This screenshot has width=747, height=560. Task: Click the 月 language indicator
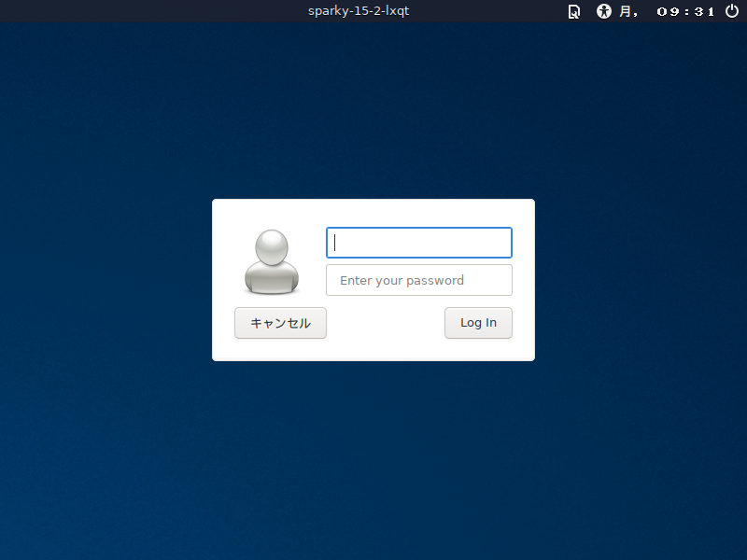(627, 11)
